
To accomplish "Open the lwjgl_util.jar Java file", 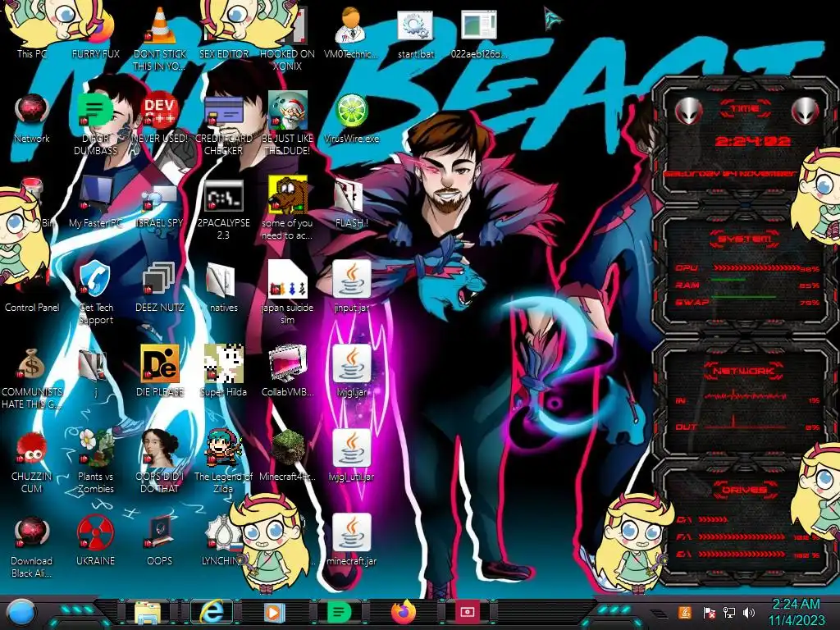I will tap(351, 448).
